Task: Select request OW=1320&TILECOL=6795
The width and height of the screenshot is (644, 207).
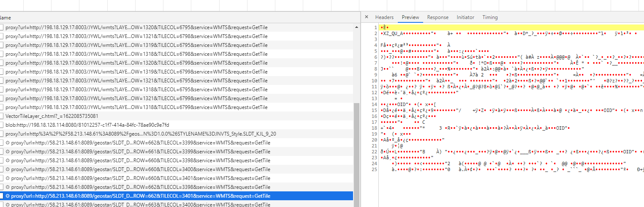Action: (136, 27)
